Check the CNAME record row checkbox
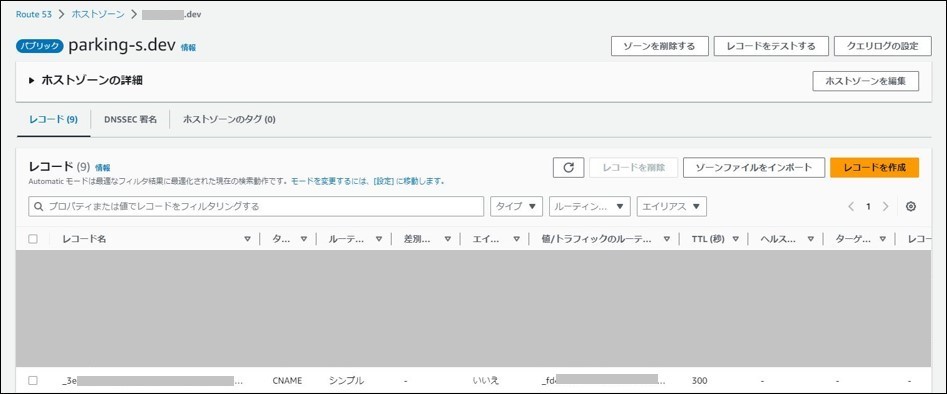Screen dimensions: 947x394 tap(33, 381)
